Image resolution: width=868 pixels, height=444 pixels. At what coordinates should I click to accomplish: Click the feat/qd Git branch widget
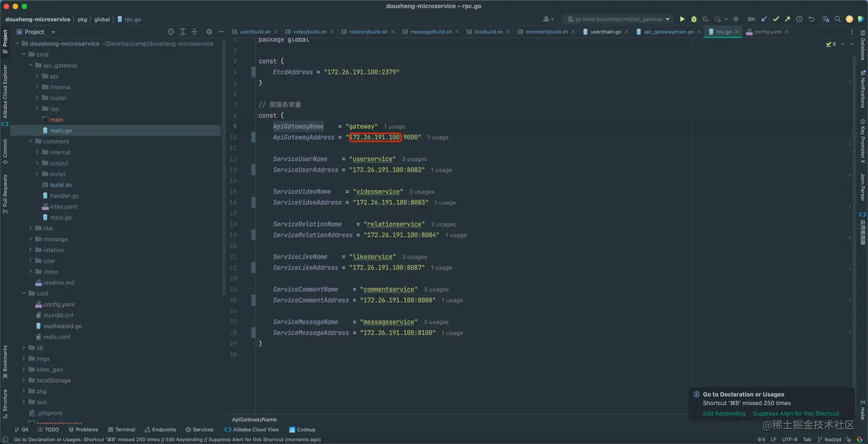pyautogui.click(x=829, y=439)
